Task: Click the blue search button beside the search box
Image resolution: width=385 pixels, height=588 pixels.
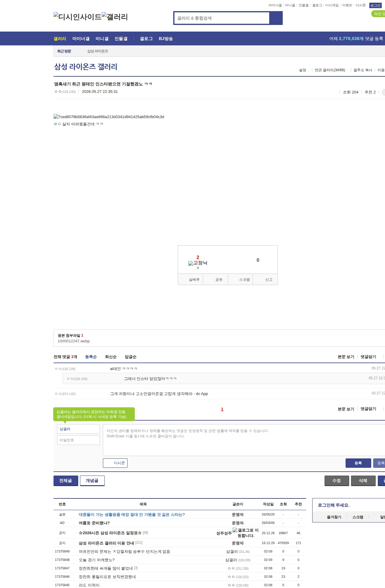Action: (x=276, y=18)
